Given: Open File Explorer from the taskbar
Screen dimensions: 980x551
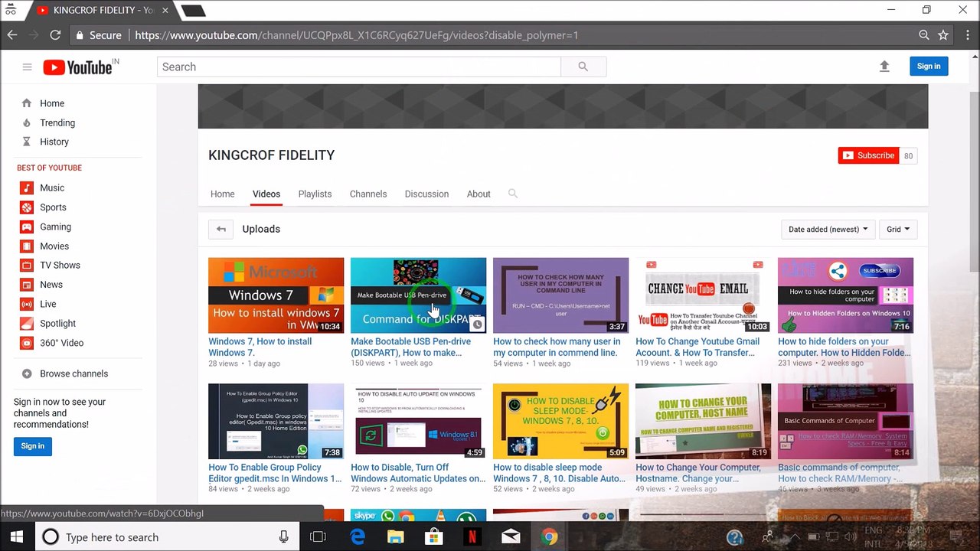Looking at the screenshot, I should click(395, 537).
